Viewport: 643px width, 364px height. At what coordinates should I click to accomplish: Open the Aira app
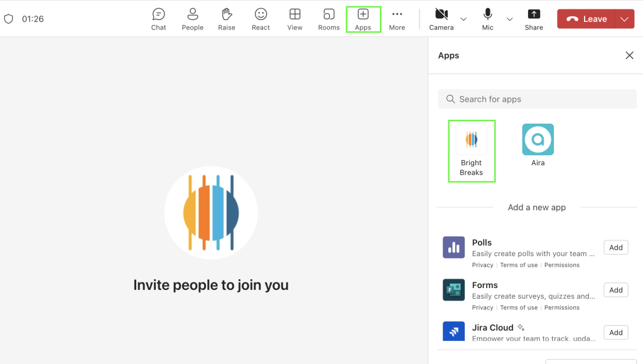point(538,146)
